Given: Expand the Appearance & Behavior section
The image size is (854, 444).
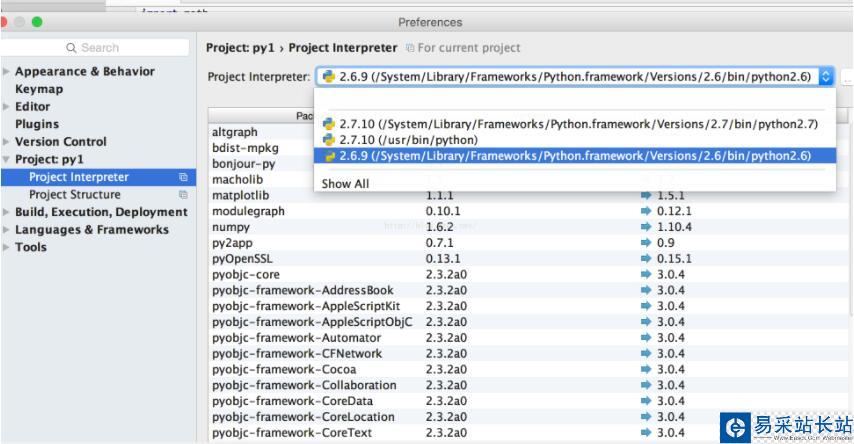Looking at the screenshot, I should click(7, 72).
